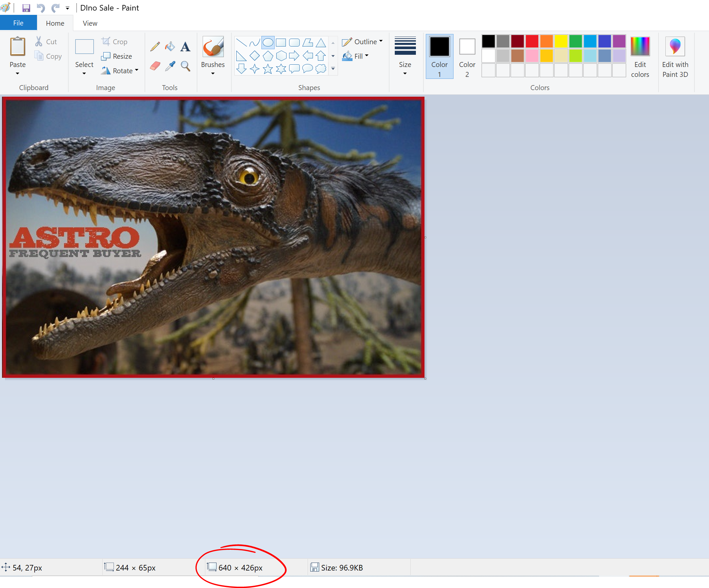Activate Color 2 selector
Viewport: 709px width, 588px height.
coord(467,56)
